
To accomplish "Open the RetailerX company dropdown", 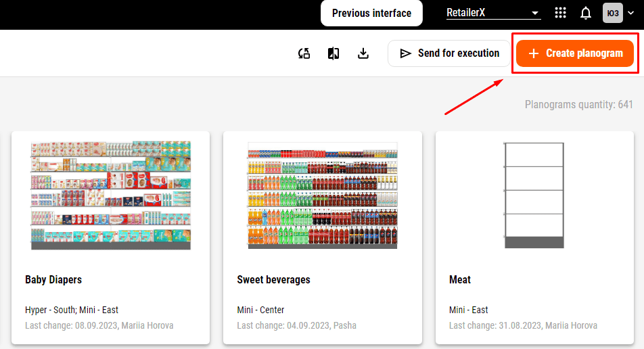I will point(493,13).
